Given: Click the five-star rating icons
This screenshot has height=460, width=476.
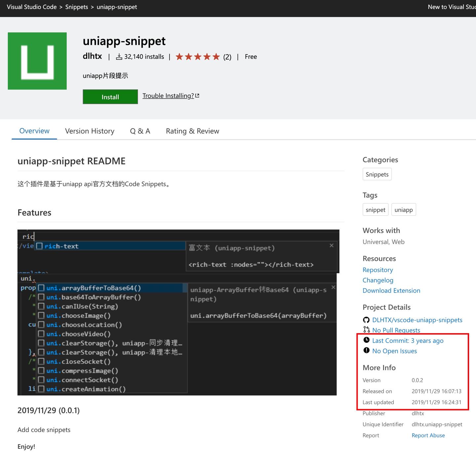Looking at the screenshot, I should [x=198, y=57].
